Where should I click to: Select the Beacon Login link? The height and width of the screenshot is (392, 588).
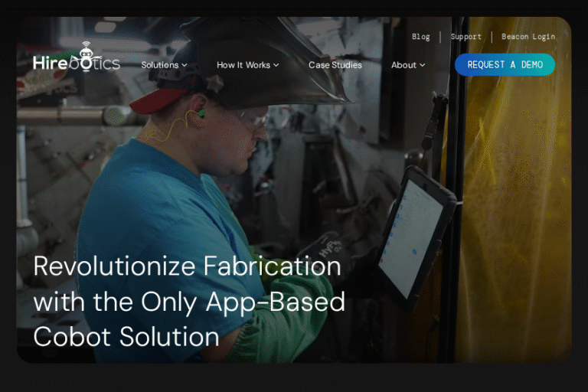pos(528,37)
